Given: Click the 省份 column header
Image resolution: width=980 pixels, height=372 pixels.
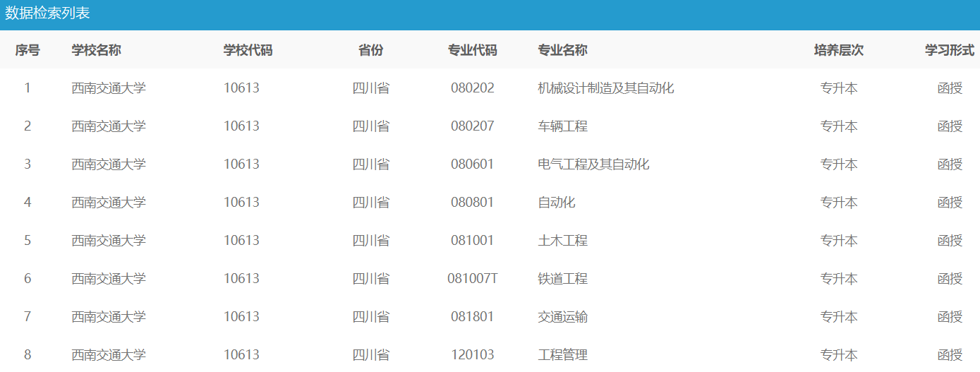Looking at the screenshot, I should pos(371,50).
